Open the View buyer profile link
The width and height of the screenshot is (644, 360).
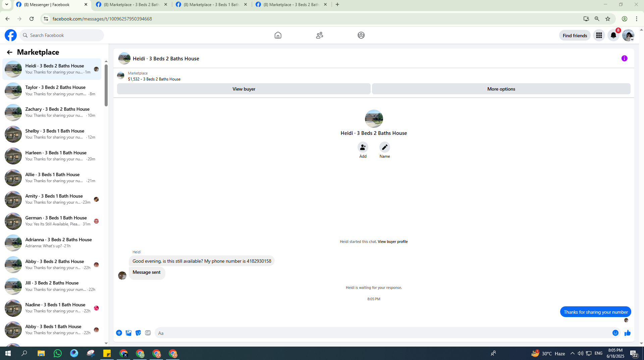392,242
